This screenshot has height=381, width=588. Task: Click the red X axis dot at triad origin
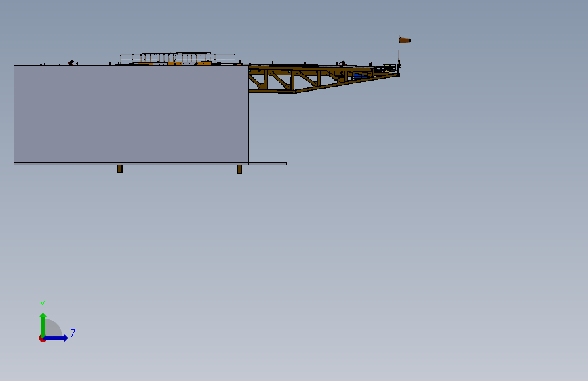pyautogui.click(x=42, y=339)
